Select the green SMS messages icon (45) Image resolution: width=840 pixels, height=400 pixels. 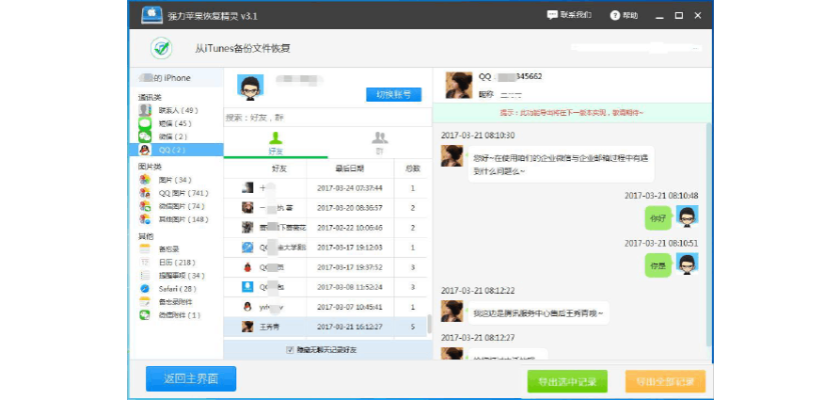[x=145, y=124]
